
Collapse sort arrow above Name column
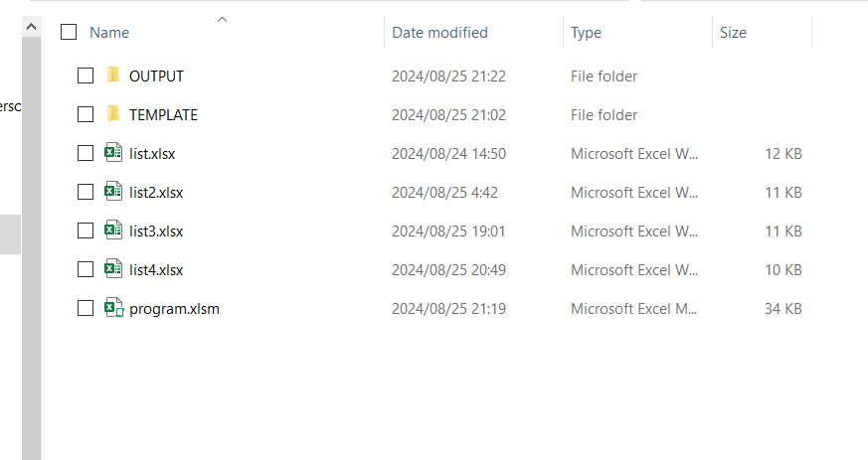point(222,18)
